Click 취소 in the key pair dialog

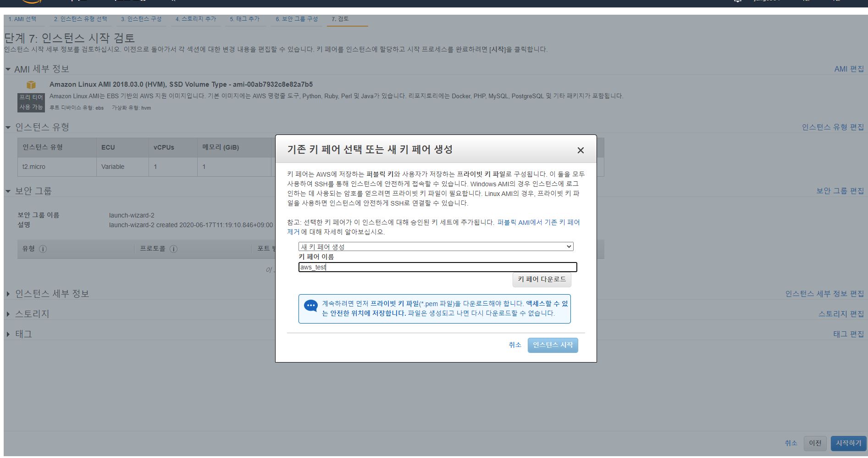(515, 345)
